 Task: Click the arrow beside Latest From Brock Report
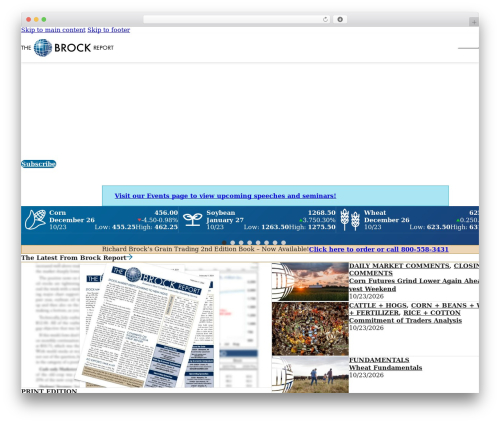click(130, 257)
